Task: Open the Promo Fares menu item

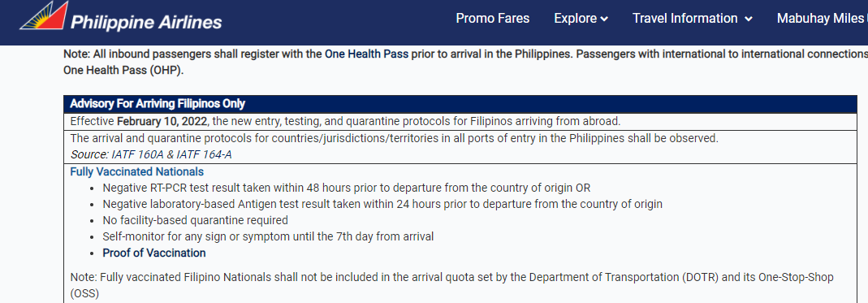Action: [493, 19]
